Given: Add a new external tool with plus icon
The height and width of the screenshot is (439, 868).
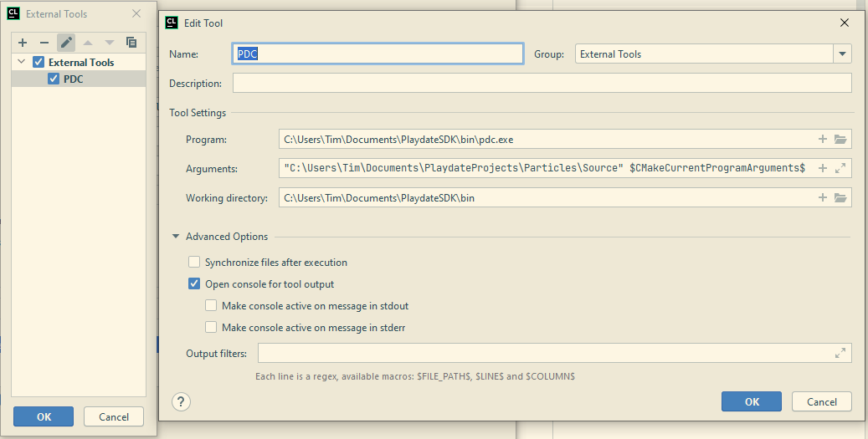Looking at the screenshot, I should click(23, 43).
